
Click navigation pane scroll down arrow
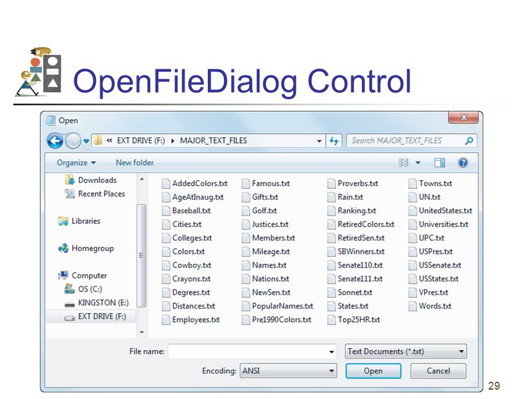[x=142, y=332]
